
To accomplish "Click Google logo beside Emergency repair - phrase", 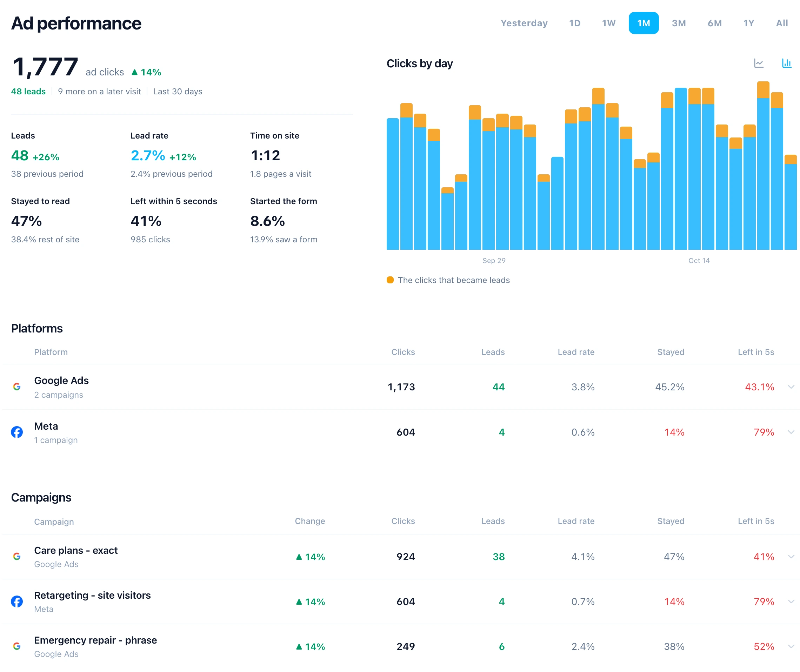I will pos(17,646).
